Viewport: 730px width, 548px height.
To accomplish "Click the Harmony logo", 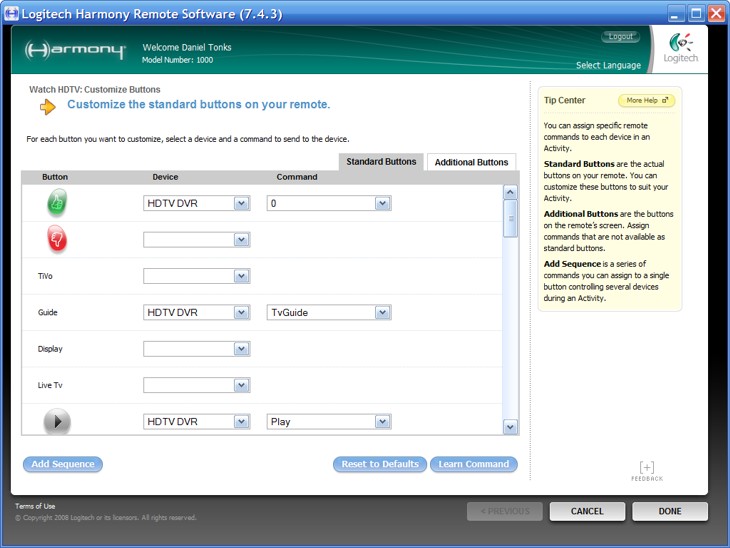I will [75, 50].
